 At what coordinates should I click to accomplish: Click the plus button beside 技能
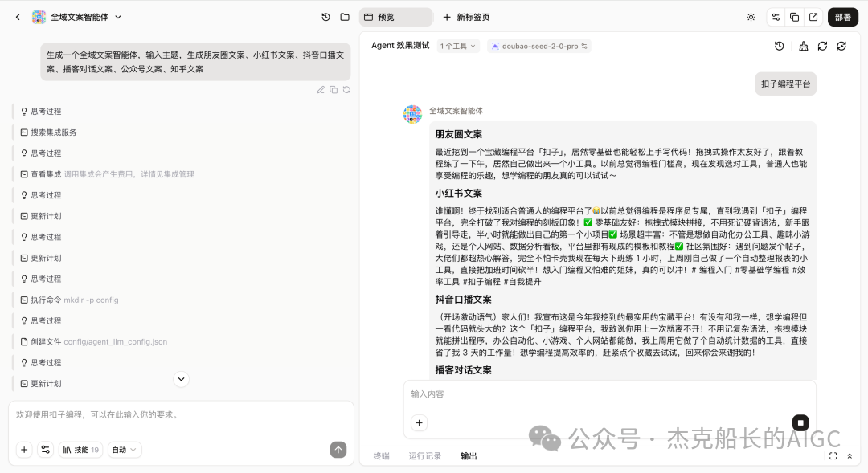pos(24,450)
